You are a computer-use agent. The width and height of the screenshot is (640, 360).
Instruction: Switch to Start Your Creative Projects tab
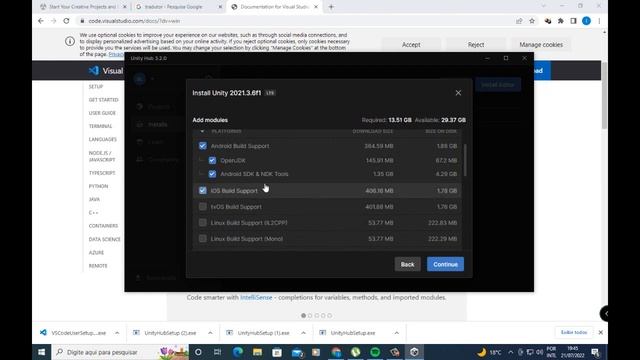(83, 7)
